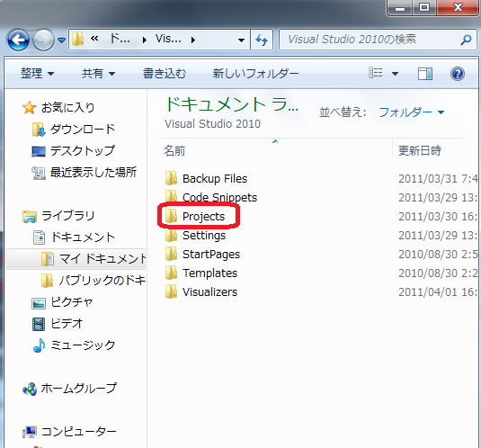
Task: Refresh the folder view
Action: point(262,40)
